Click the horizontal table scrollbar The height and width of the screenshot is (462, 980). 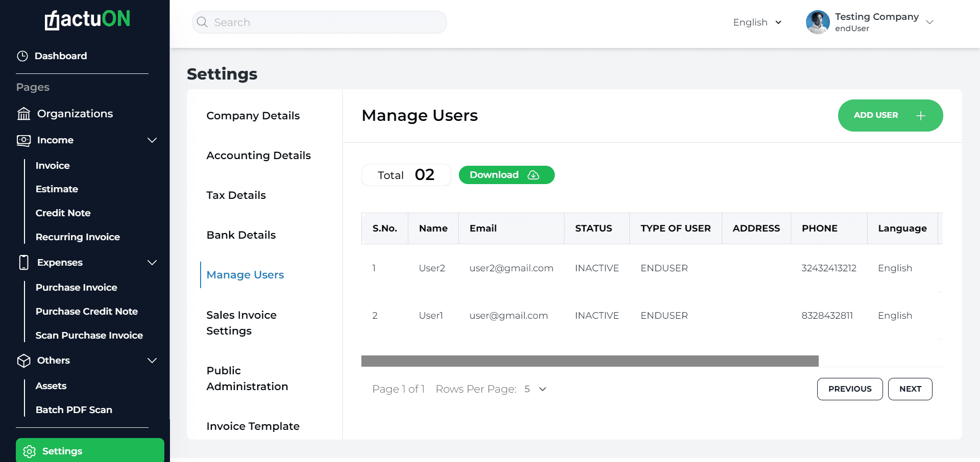point(590,361)
